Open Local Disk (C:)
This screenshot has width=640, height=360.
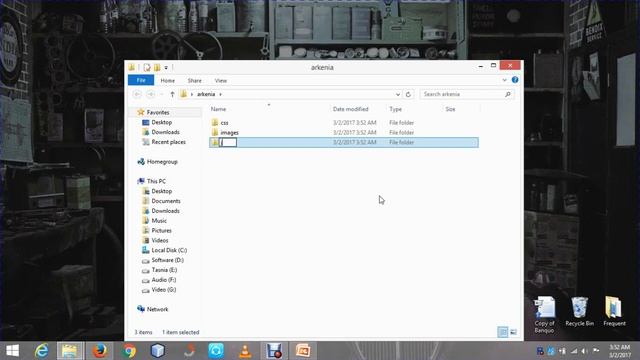[x=169, y=250]
